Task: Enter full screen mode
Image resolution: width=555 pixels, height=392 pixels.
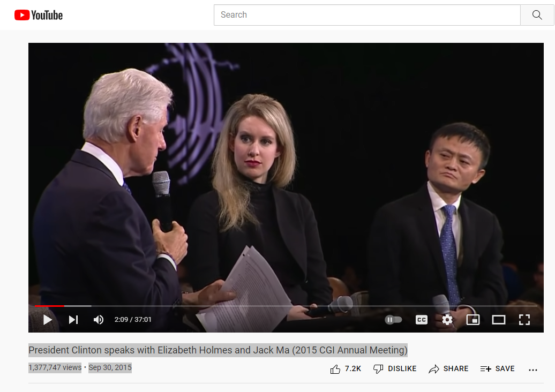Action: pyautogui.click(x=524, y=320)
